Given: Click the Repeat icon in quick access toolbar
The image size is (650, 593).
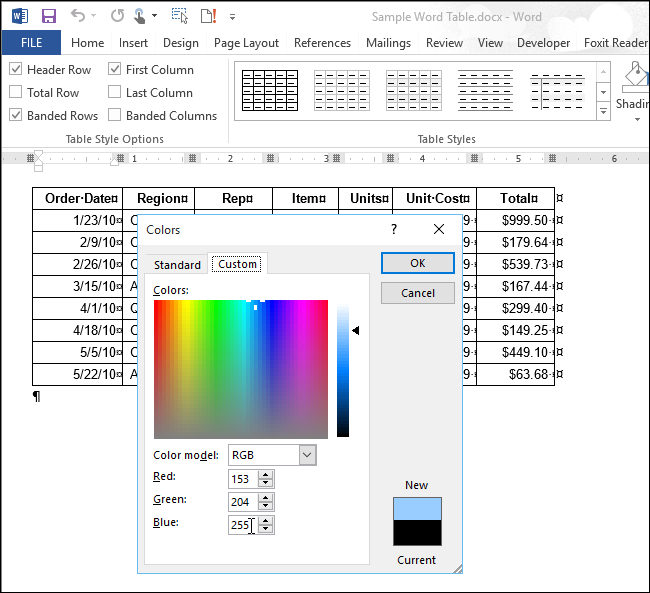Looking at the screenshot, I should pyautogui.click(x=117, y=17).
